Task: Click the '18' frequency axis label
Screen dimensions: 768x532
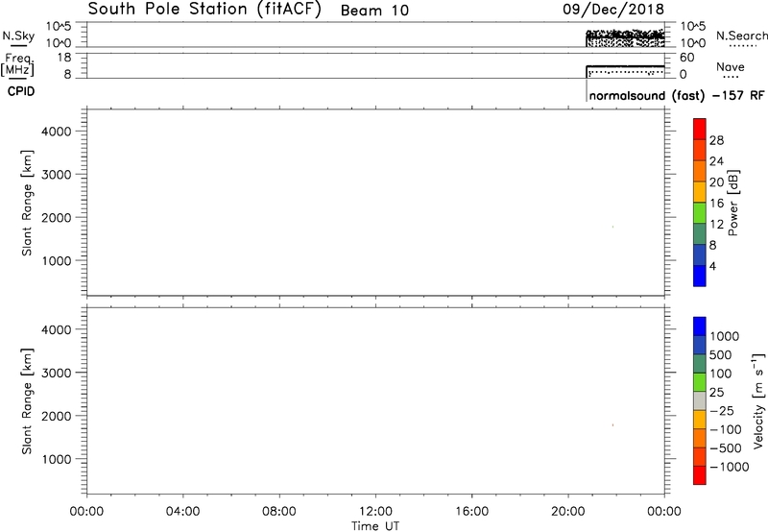Action: [x=64, y=58]
